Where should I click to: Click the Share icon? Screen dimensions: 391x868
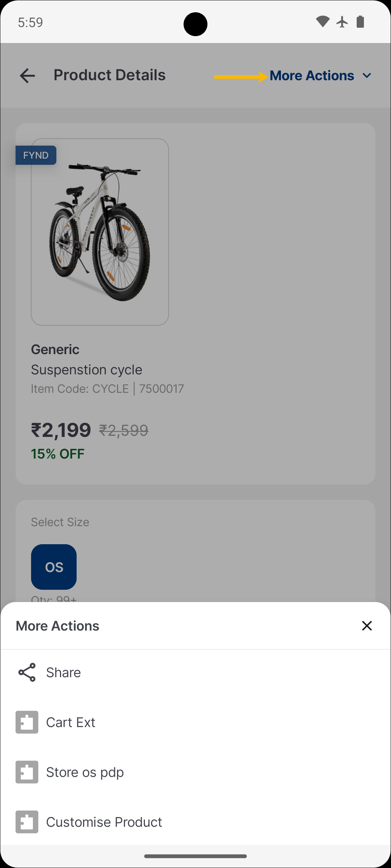[x=27, y=673]
